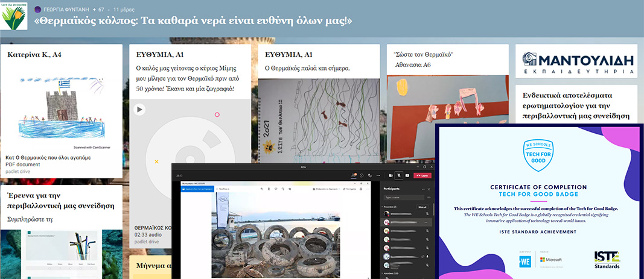Open more actions in Teams meeting toolbar
Viewport: 644px width, 279px height.
point(378,175)
